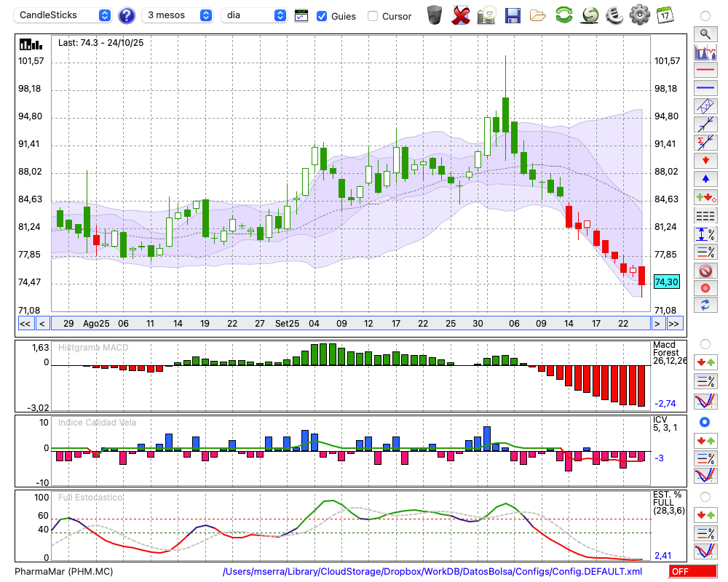The height and width of the screenshot is (582, 728).
Task: Uncheck the Guies checkbox
Action: 322,16
